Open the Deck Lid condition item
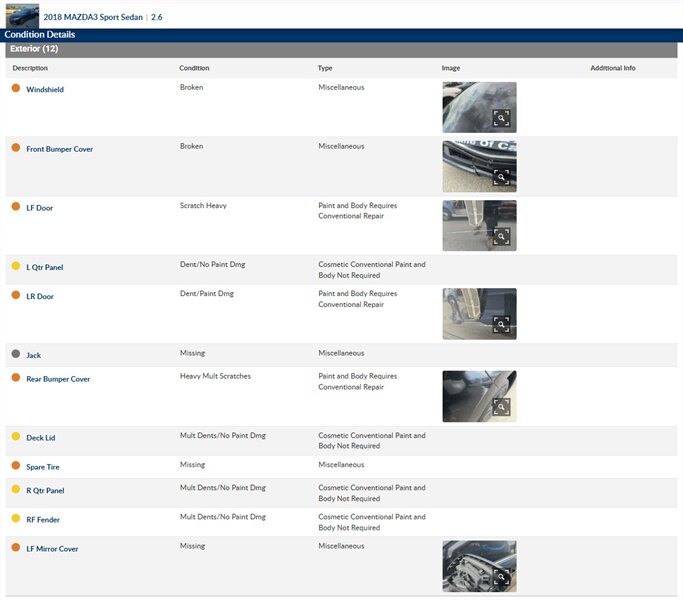683x600 pixels. 42,438
